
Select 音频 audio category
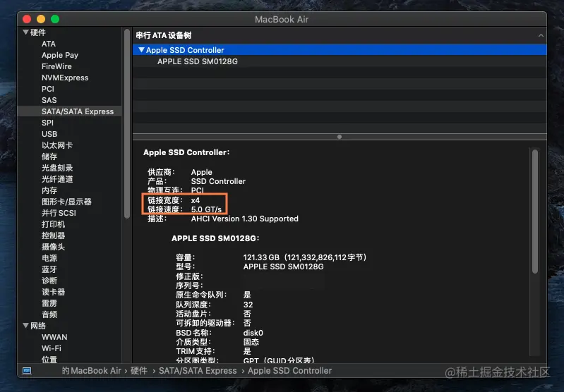(49, 314)
